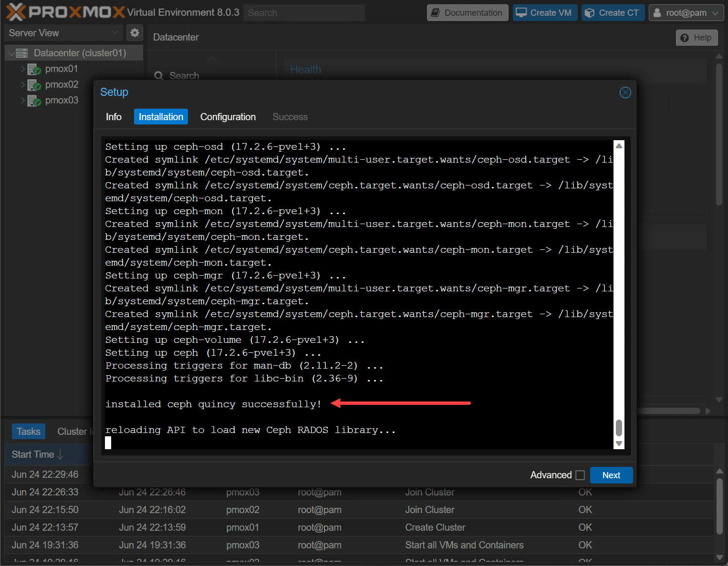728x566 pixels.
Task: Switch to the Configuration tab
Action: pyautogui.click(x=228, y=117)
